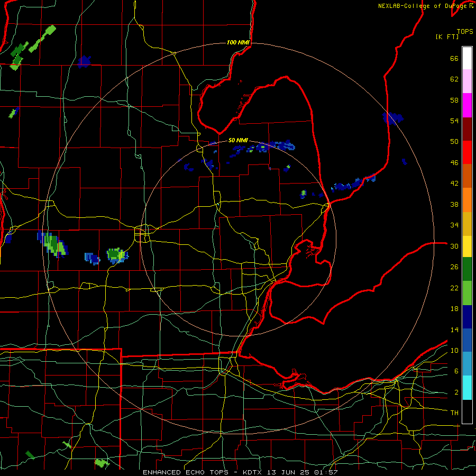Click the 18 legend value

454,309
